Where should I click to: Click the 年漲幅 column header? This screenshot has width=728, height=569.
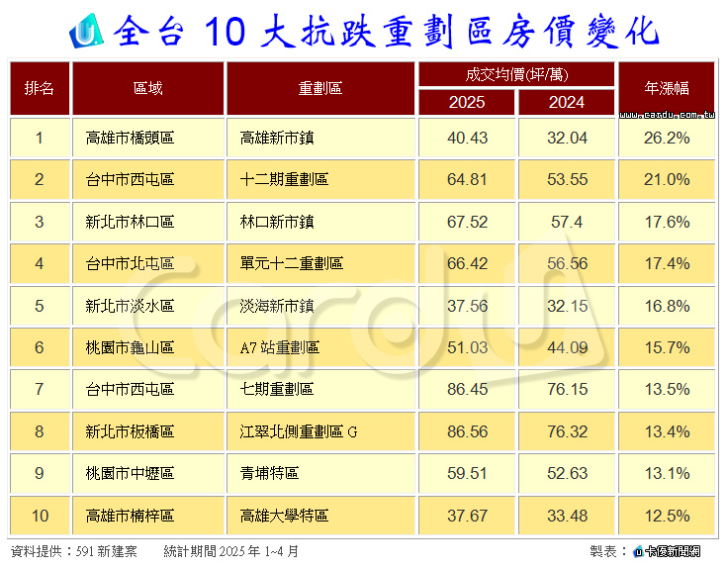667,86
